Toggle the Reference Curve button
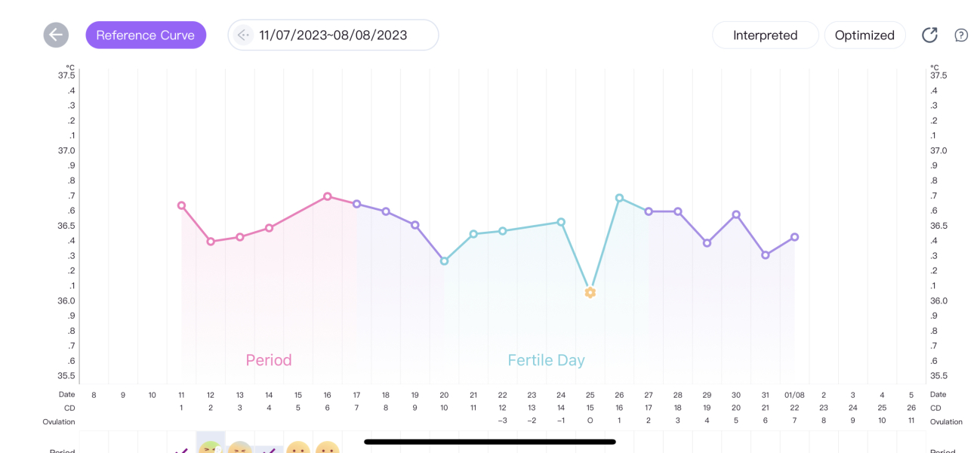 point(146,35)
